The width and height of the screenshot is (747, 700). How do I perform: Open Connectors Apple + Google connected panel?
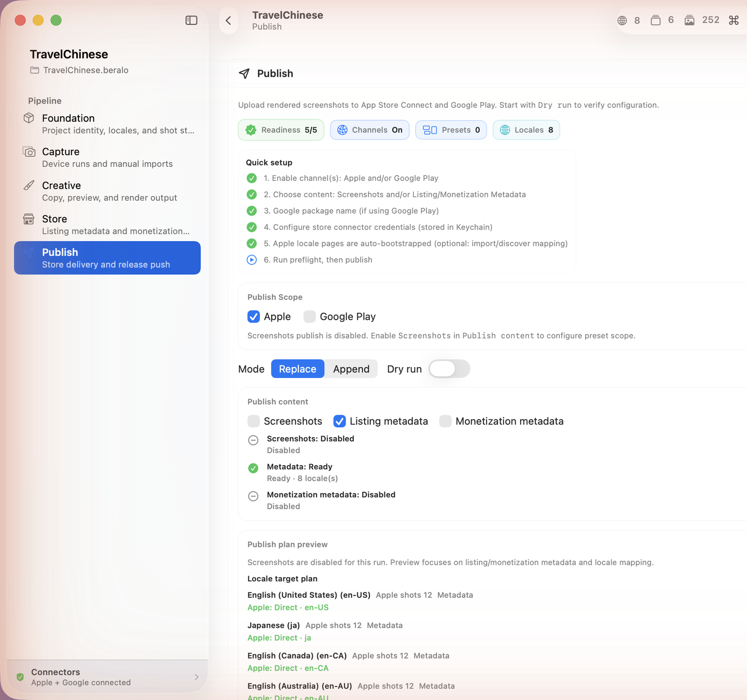(107, 677)
